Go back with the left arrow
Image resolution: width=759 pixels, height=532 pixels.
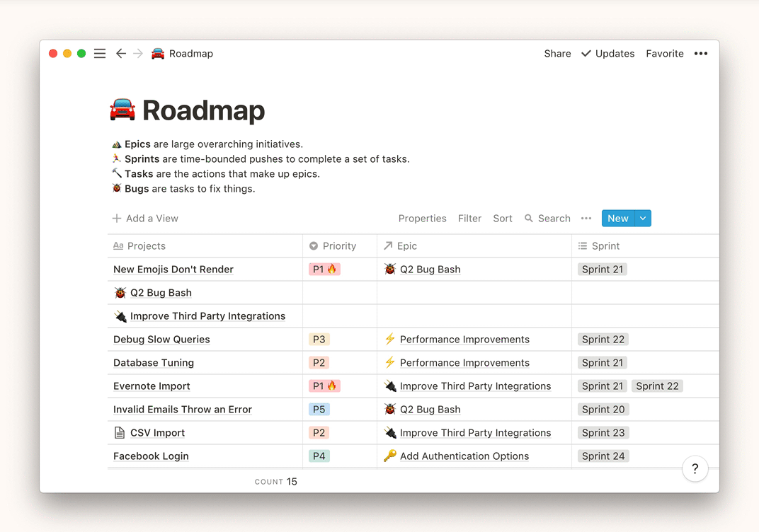(121, 54)
